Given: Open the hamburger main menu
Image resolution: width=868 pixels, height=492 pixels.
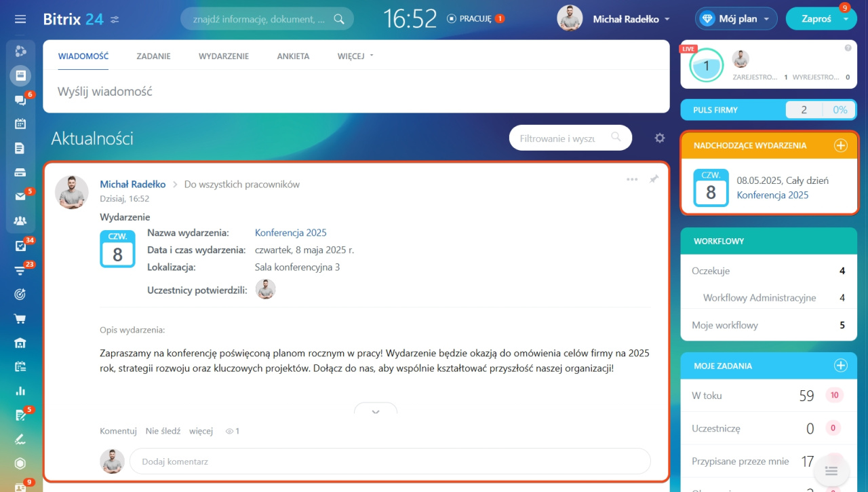Looking at the screenshot, I should tap(20, 19).
